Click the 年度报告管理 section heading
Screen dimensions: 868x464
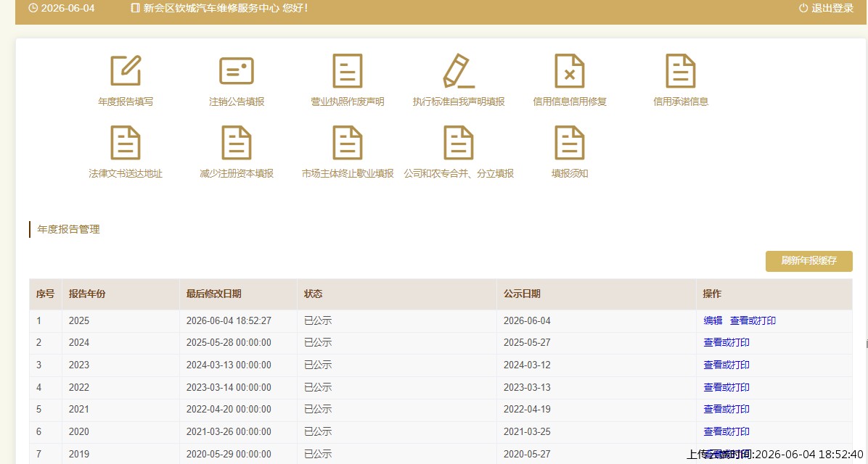click(x=69, y=230)
